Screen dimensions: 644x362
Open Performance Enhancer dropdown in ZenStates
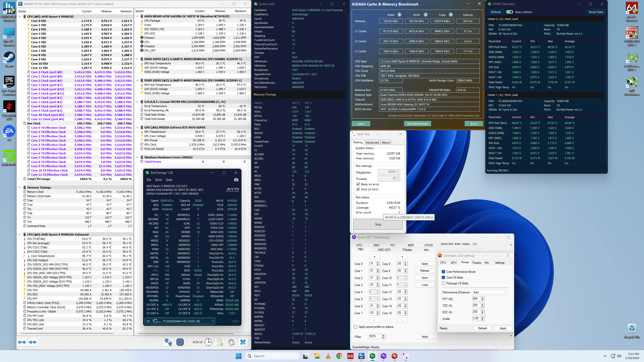(490, 292)
